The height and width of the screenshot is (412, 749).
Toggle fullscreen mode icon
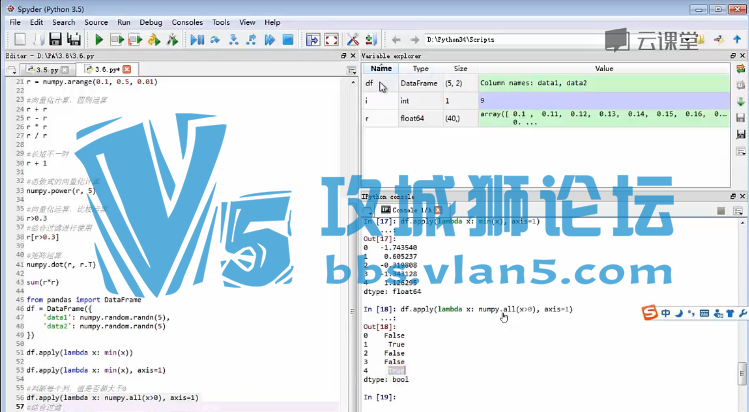click(331, 39)
